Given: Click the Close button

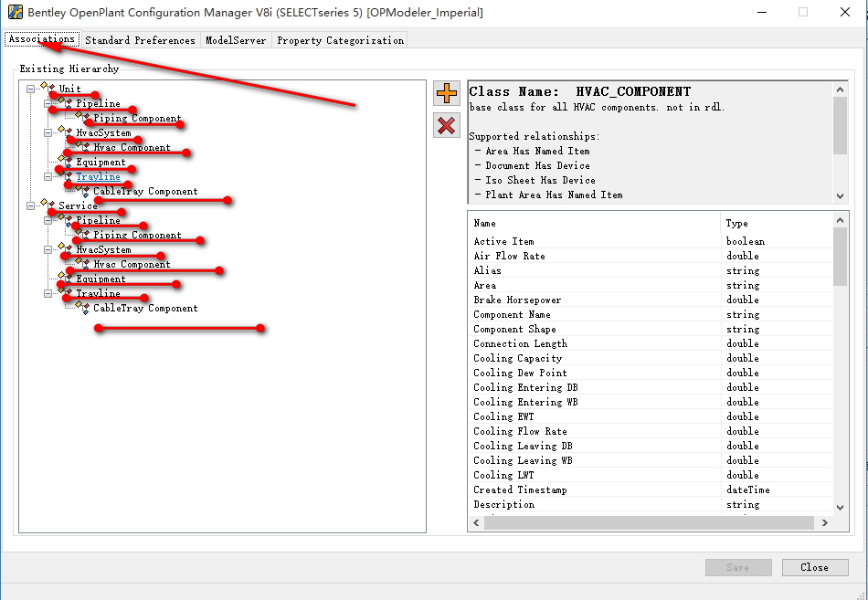Looking at the screenshot, I should pyautogui.click(x=815, y=567).
